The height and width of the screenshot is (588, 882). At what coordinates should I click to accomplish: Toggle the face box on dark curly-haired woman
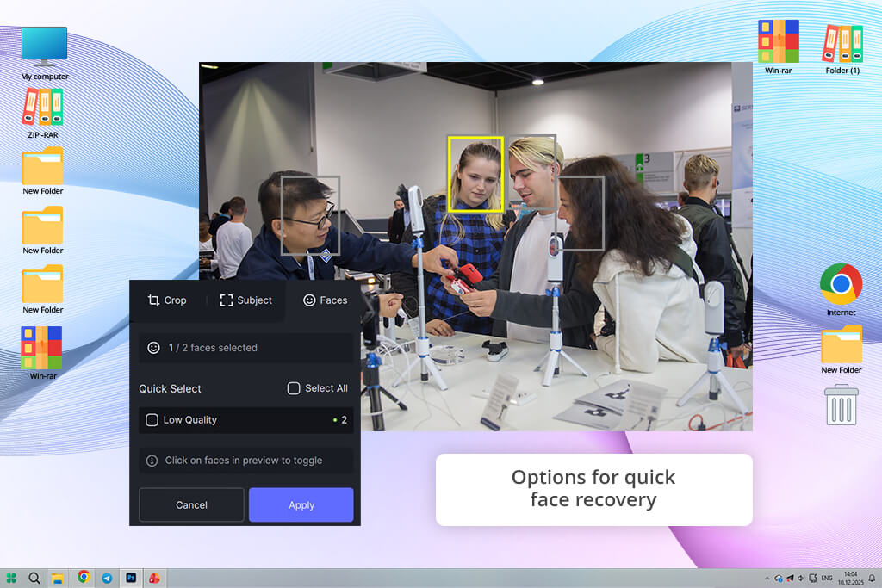pos(580,213)
